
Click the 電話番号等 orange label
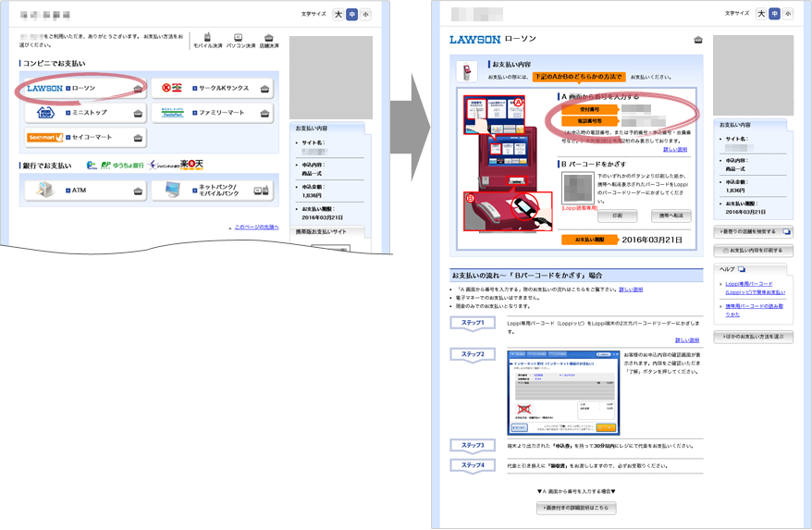(590, 121)
